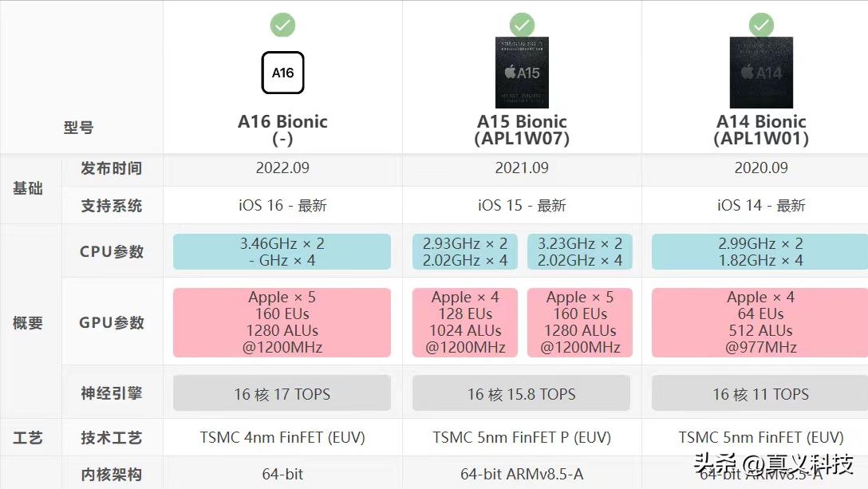Click the 基础 category label
The image size is (868, 489).
tap(28, 189)
